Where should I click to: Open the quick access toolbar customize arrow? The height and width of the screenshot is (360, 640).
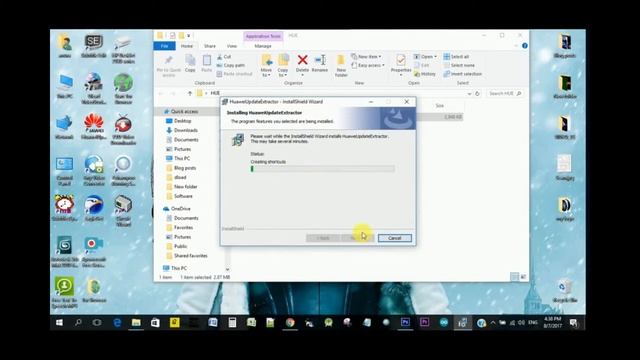(189, 36)
